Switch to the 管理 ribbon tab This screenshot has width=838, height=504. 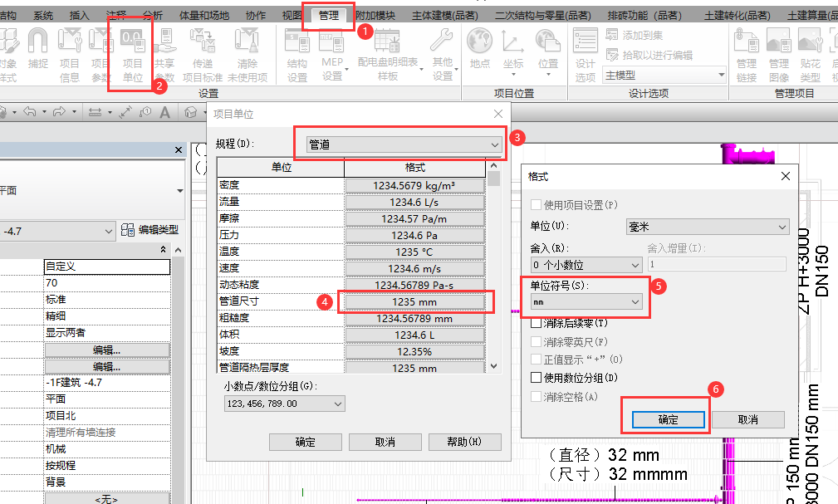[329, 16]
